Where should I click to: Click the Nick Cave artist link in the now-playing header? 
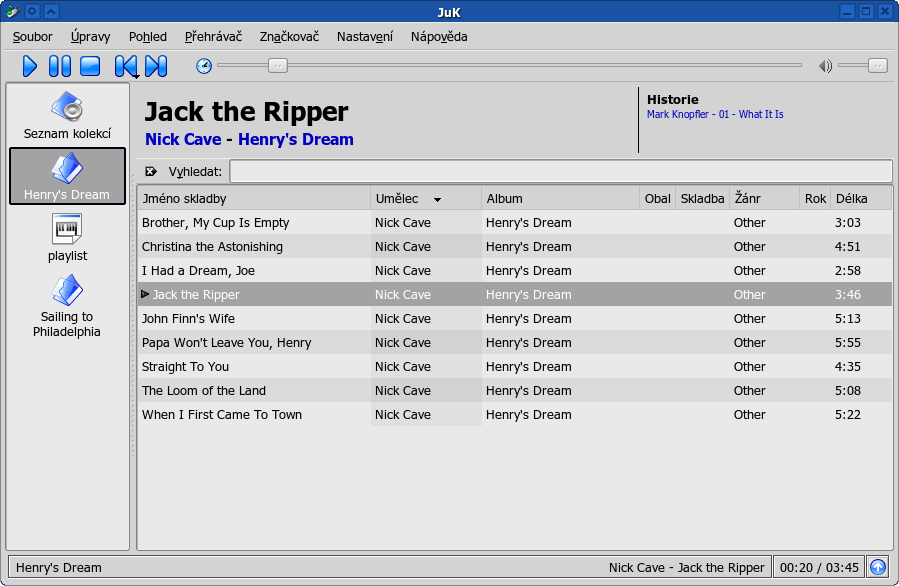pyautogui.click(x=183, y=139)
